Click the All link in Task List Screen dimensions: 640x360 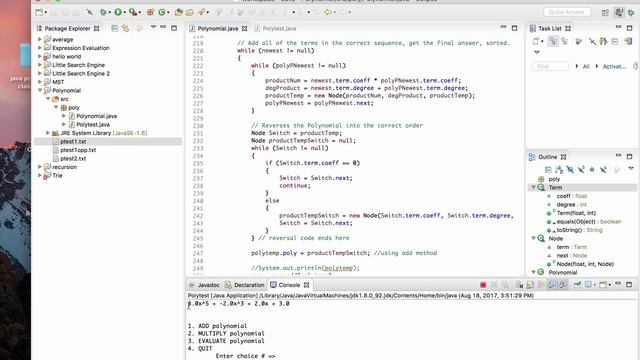[x=586, y=66]
